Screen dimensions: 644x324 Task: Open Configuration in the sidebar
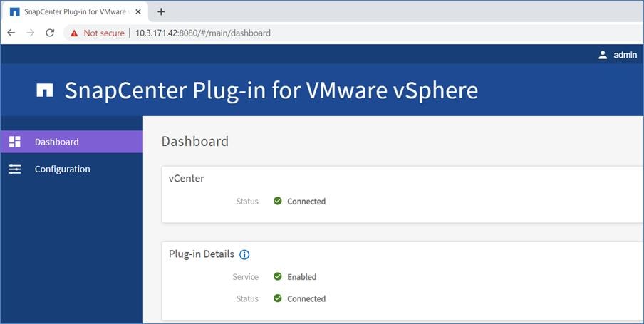click(71, 169)
